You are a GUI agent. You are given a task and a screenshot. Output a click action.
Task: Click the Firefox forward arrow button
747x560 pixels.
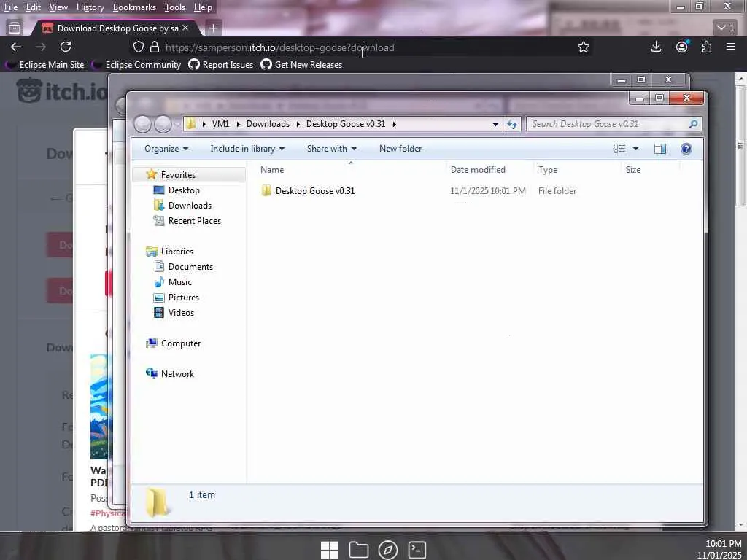(x=41, y=47)
